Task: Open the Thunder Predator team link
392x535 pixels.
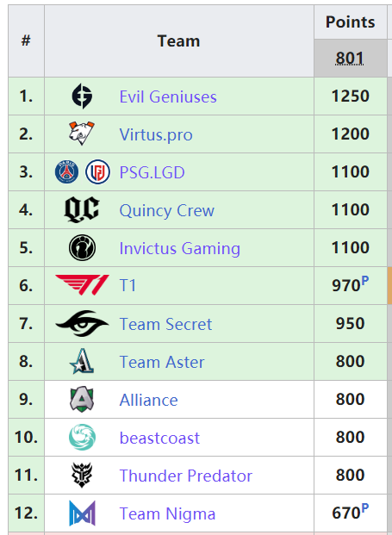Action: click(186, 476)
